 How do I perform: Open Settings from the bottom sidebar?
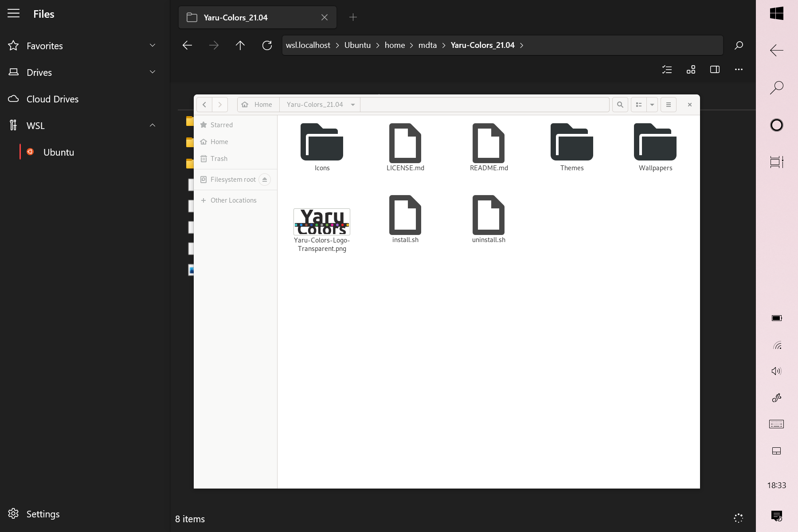point(43,514)
